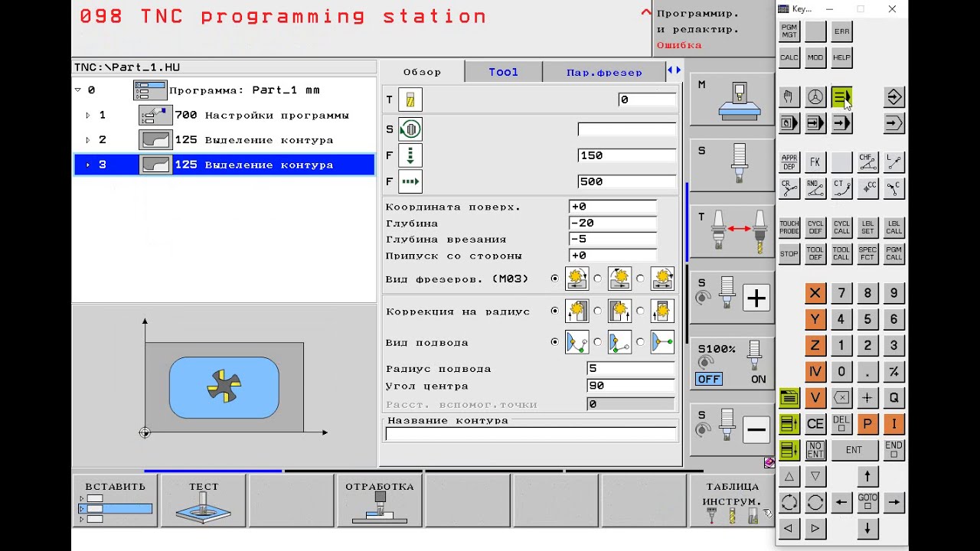
Task: Click the T tool change panel button
Action: point(732,232)
